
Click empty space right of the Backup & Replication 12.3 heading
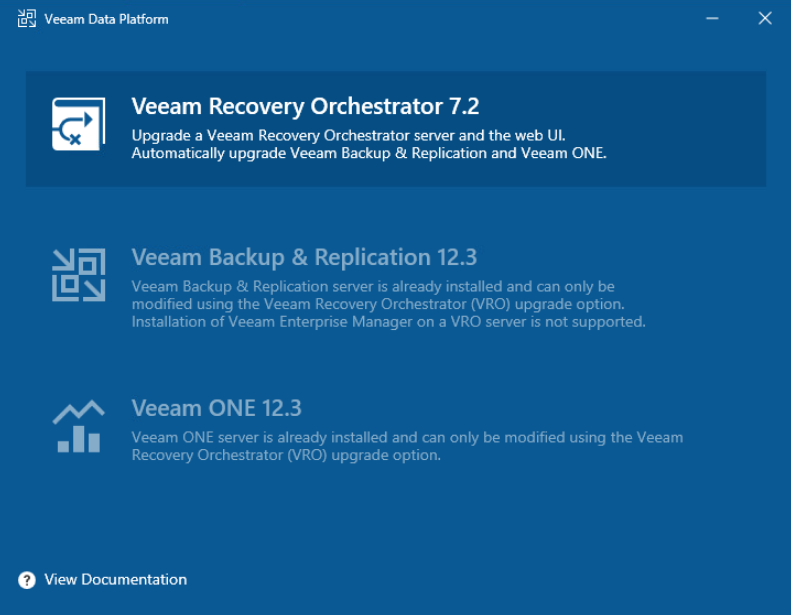pos(620,258)
